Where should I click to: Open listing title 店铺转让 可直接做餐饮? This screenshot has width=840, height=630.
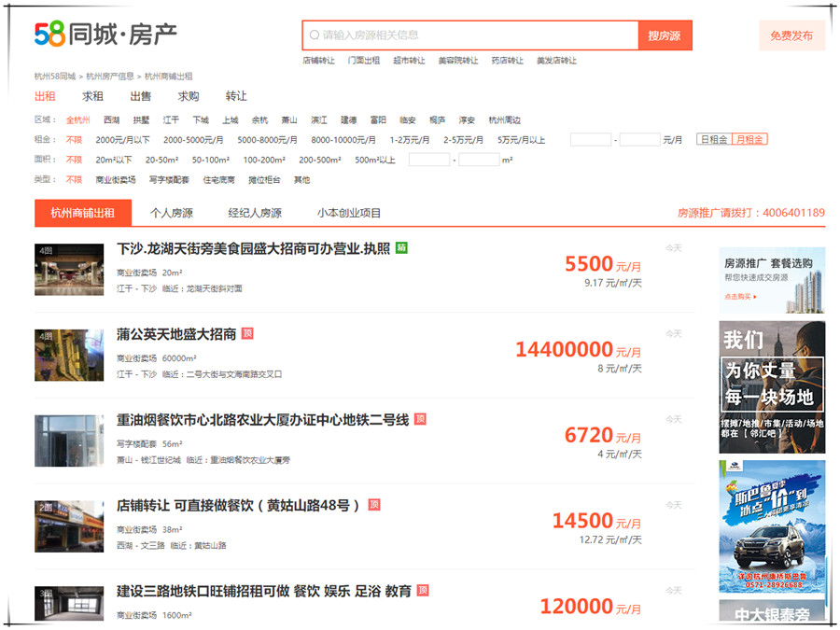pos(238,506)
